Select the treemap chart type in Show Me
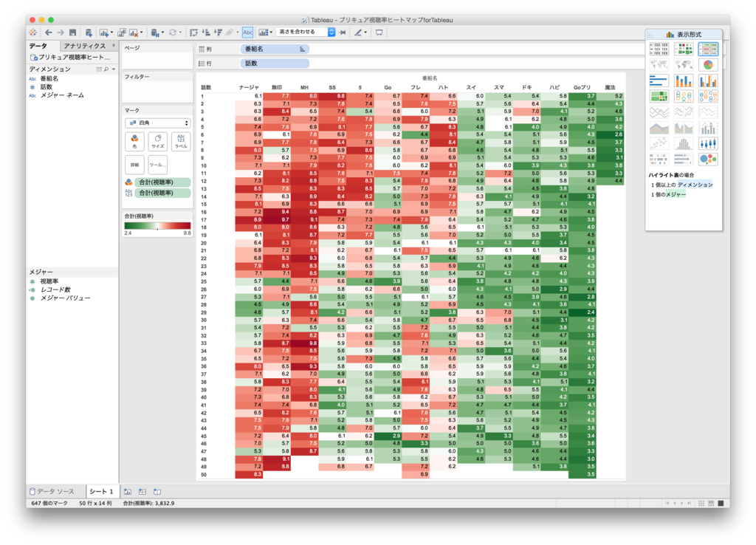This screenshot has width=756, height=545. click(659, 97)
